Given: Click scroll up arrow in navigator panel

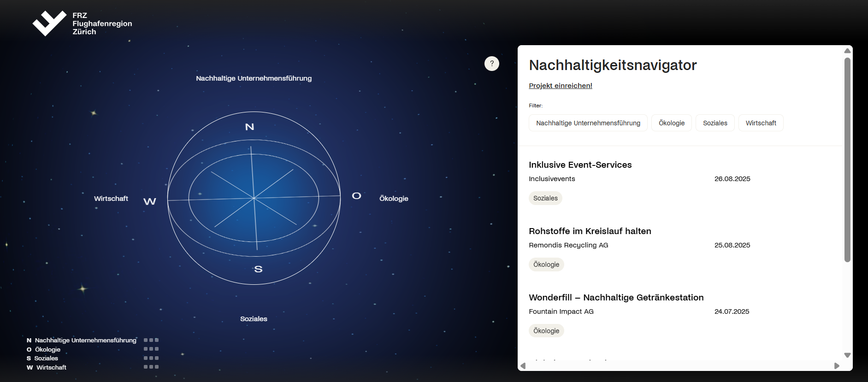Looking at the screenshot, I should tap(847, 51).
